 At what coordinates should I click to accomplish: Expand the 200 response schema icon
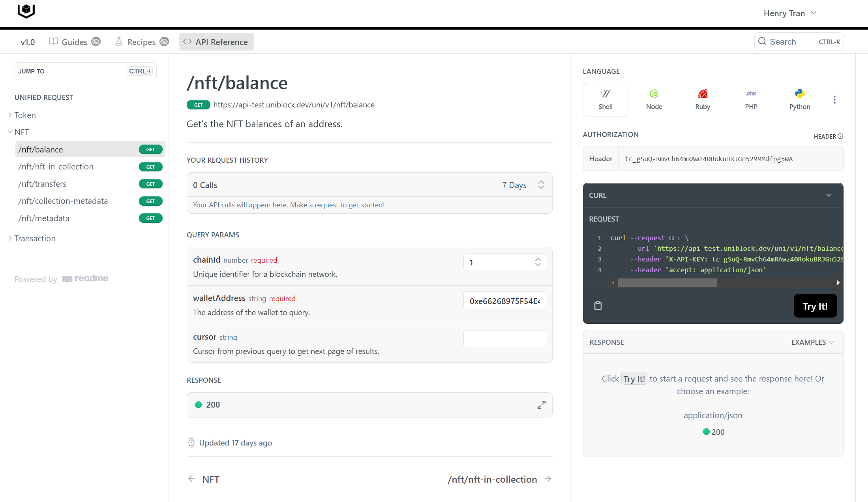coord(541,405)
